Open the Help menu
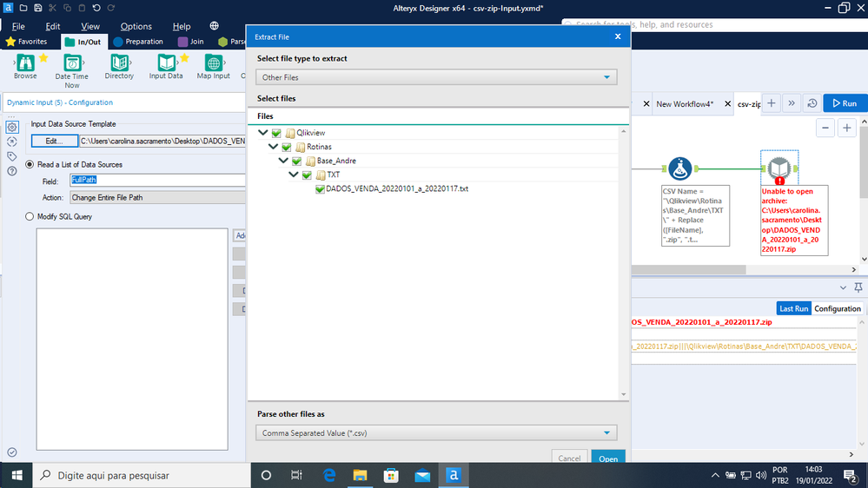This screenshot has height=488, width=868. point(182,26)
